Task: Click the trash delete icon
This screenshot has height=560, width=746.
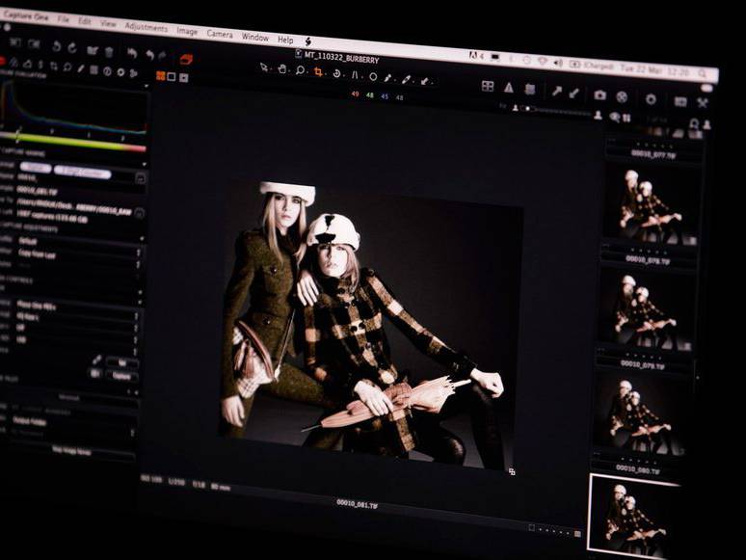Action: pos(109,51)
